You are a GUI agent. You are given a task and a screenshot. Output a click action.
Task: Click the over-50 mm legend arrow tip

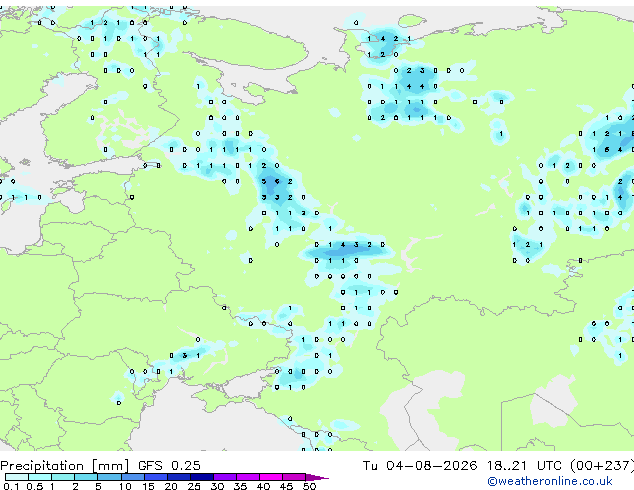click(x=317, y=477)
